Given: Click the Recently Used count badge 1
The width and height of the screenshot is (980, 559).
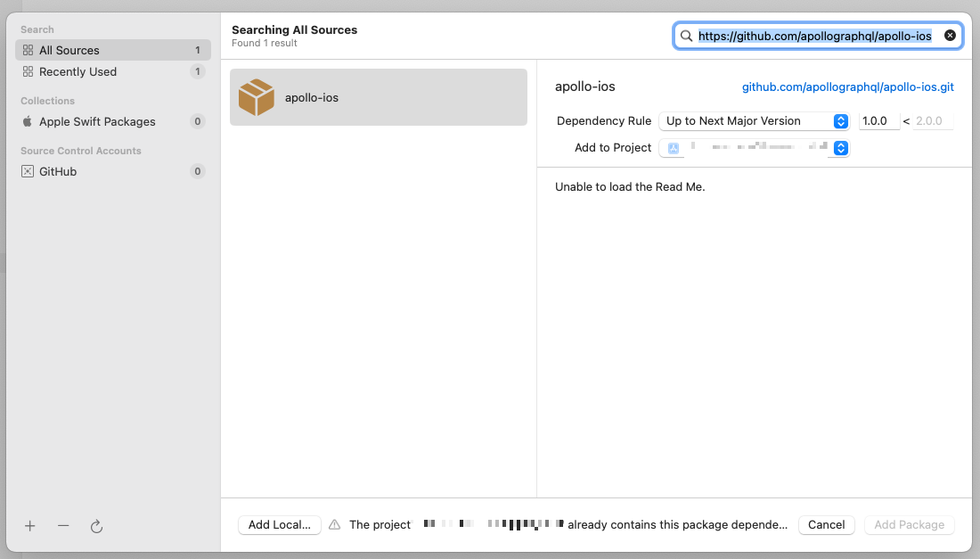Looking at the screenshot, I should click(x=198, y=72).
